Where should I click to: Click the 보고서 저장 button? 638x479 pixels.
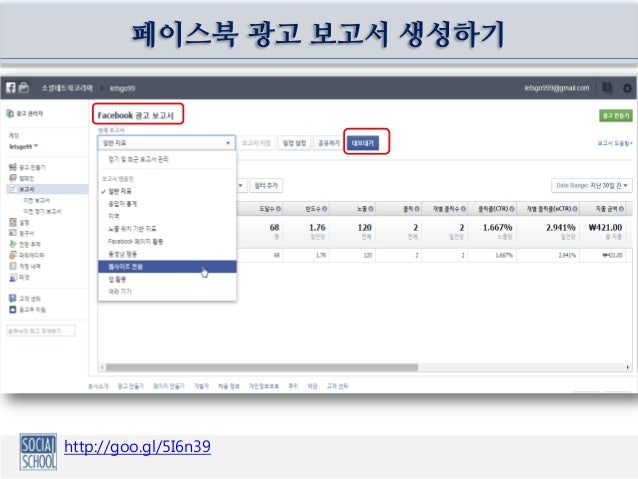256,143
